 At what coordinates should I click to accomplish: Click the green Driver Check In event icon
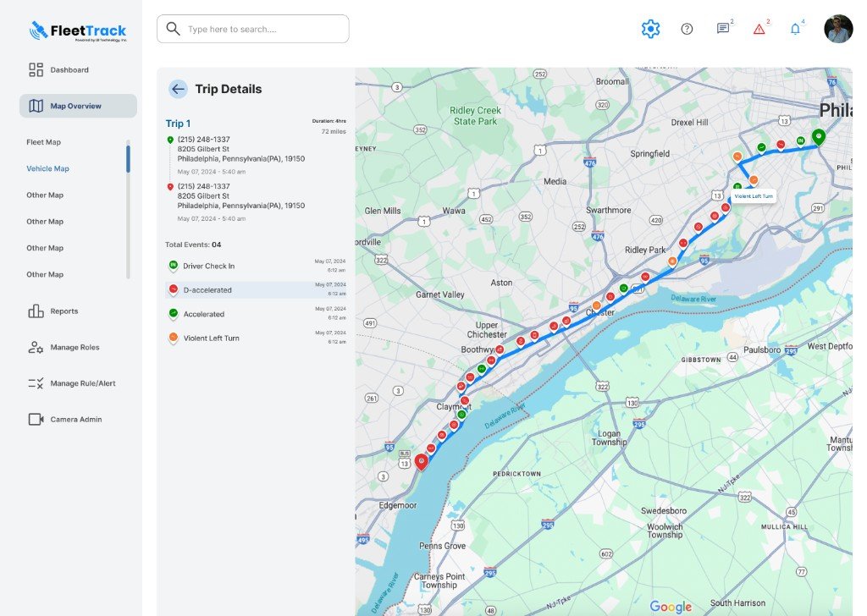point(173,266)
